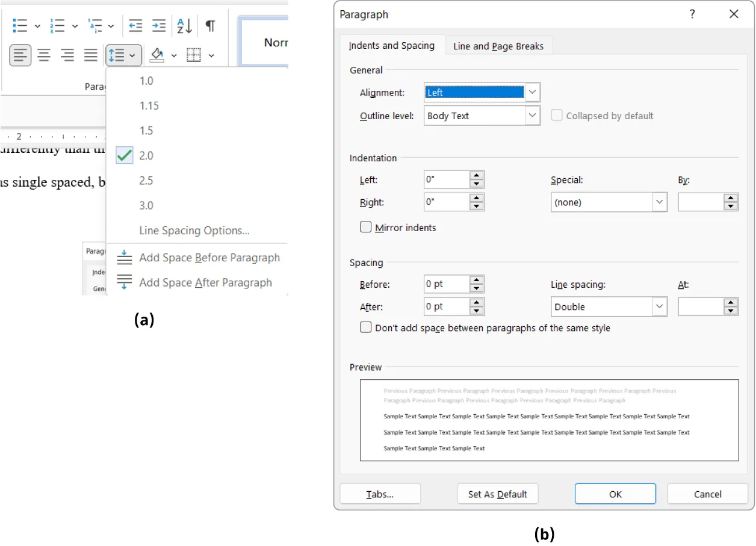
Task: Click the Decrease Indent icon
Action: pyautogui.click(x=135, y=25)
